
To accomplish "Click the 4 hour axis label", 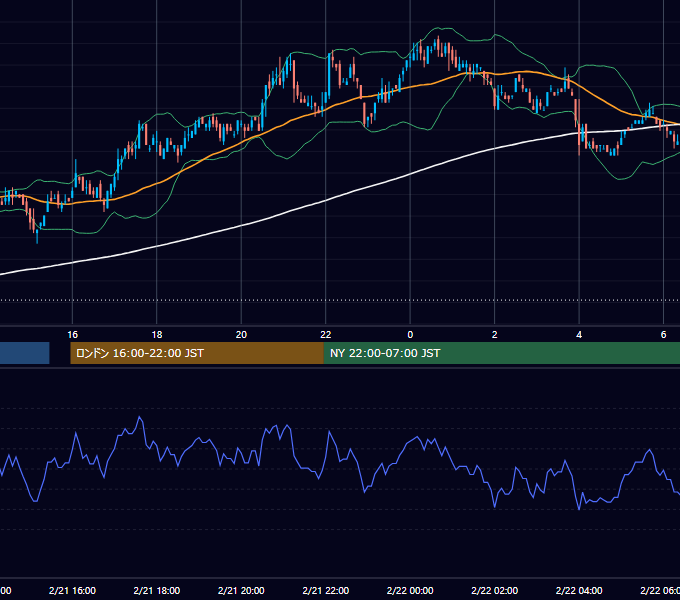I will pyautogui.click(x=579, y=335).
